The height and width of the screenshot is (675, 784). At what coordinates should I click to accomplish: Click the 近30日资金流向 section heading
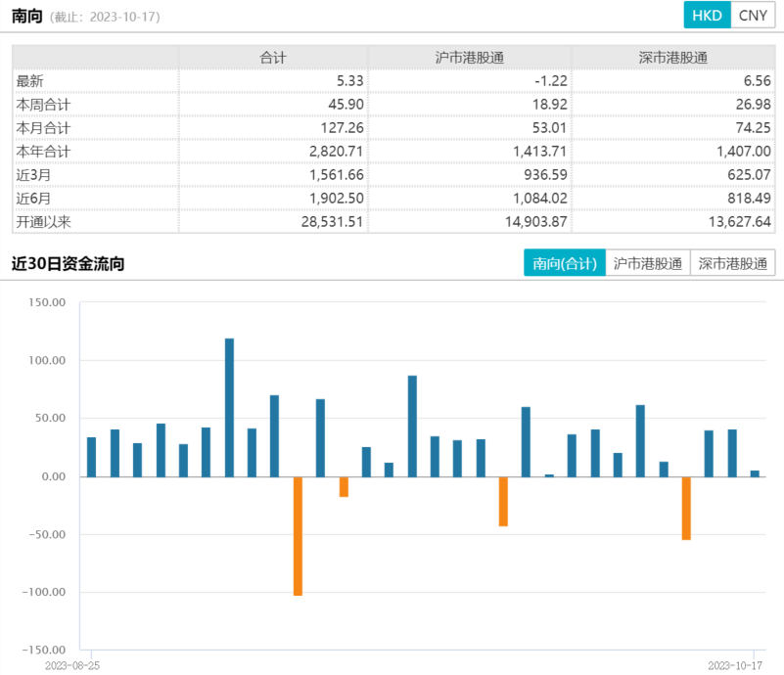[x=68, y=264]
